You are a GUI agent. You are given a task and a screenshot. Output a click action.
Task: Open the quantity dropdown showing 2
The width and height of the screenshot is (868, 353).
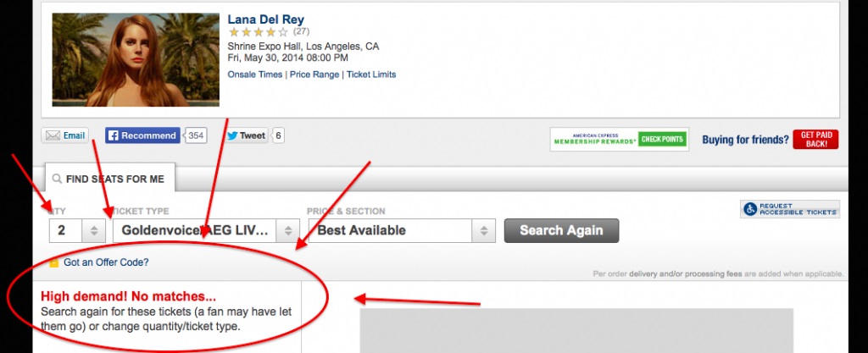pos(77,230)
